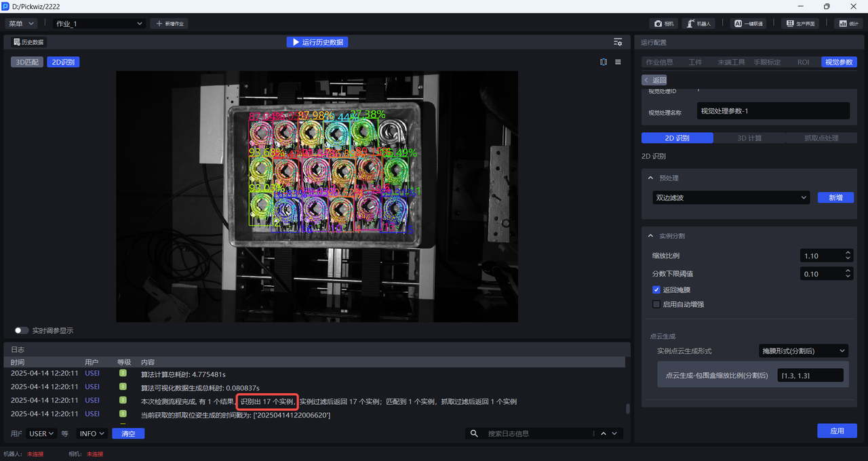The image size is (868, 461).
Task: Open the 机器人 robot settings
Action: pyautogui.click(x=698, y=24)
